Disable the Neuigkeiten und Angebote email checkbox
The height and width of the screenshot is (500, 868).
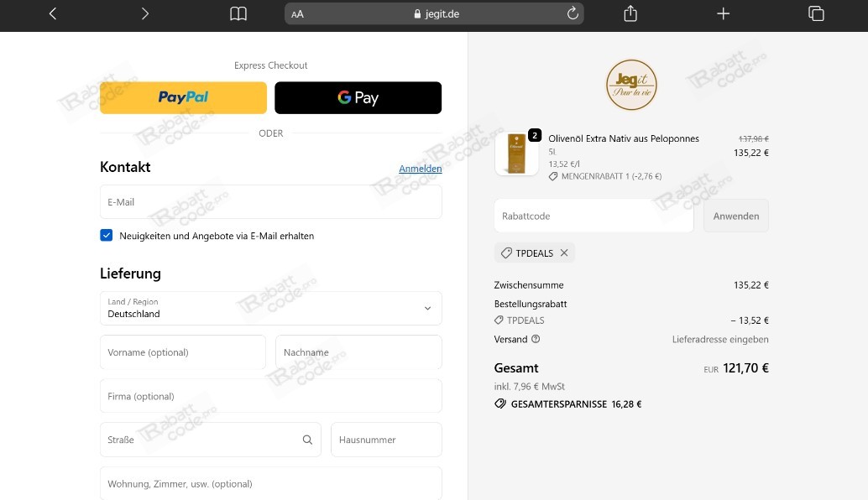[105, 236]
